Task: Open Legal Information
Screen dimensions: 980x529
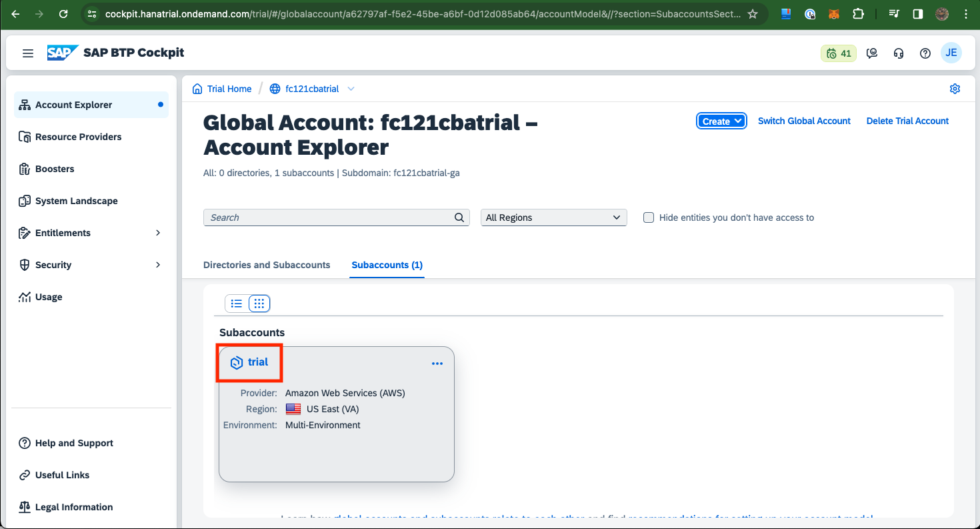Action: point(91,507)
